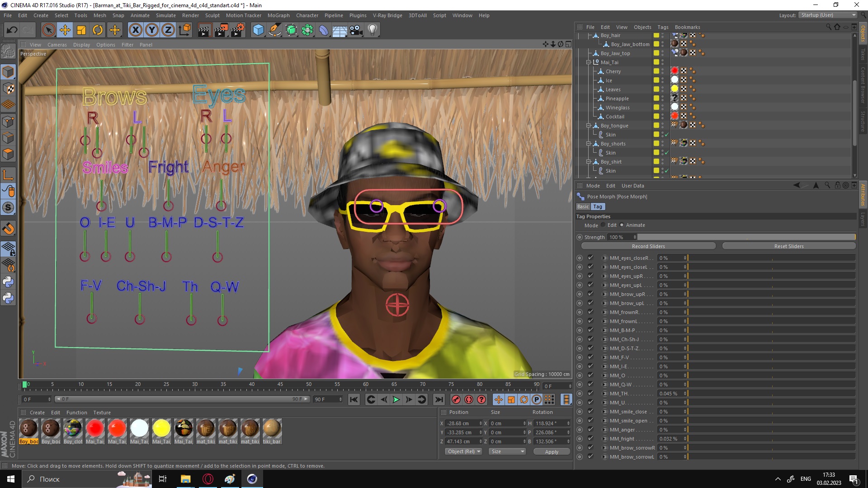The height and width of the screenshot is (488, 868).
Task: Collapse the Boy_shorts tree node
Action: click(589, 144)
